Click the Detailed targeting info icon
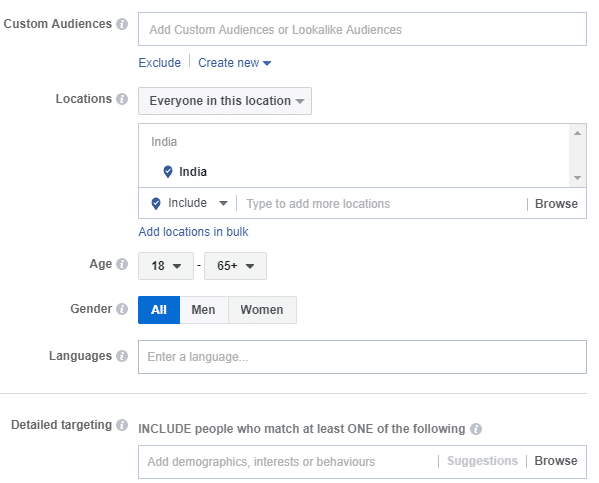This screenshot has height=483, width=599. [122, 425]
